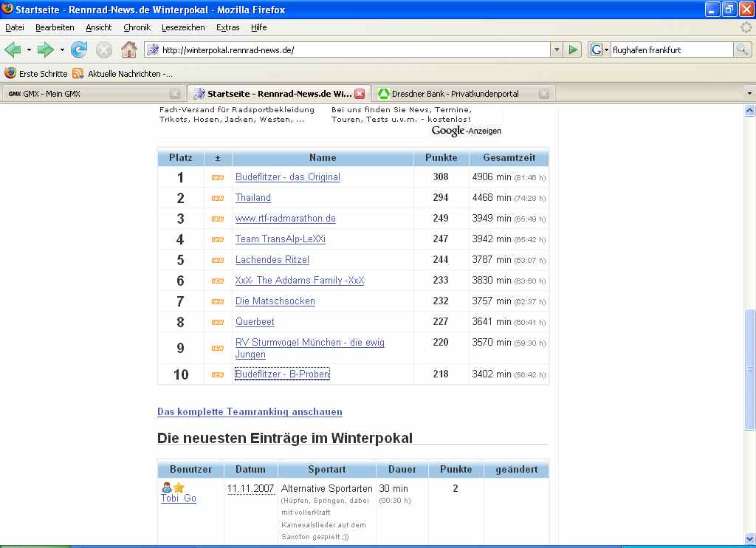Viewport: 756px width, 548px height.
Task: Open the address bar history dropdown
Action: 557,49
